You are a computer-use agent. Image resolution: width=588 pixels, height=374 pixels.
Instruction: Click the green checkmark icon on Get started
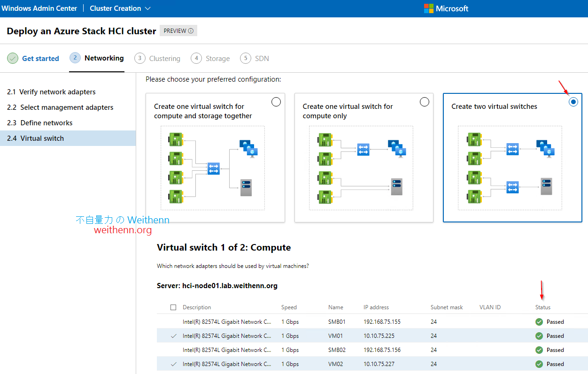(x=12, y=58)
